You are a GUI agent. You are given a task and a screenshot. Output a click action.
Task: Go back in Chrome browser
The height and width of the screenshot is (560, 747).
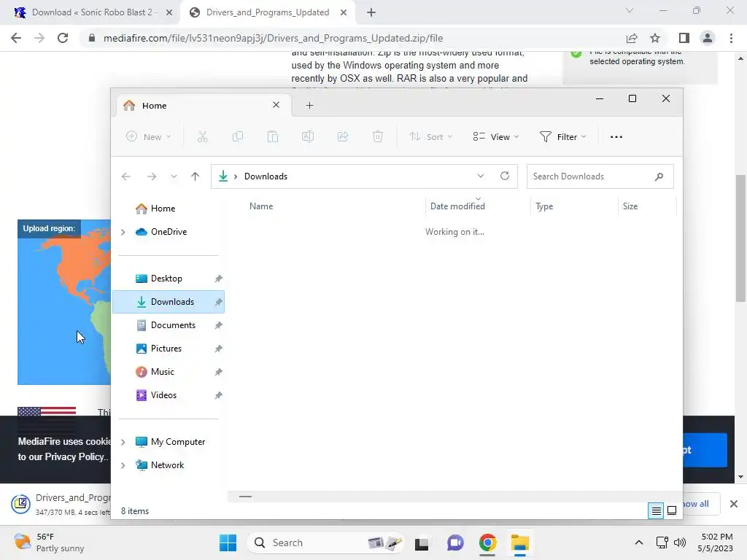point(16,38)
